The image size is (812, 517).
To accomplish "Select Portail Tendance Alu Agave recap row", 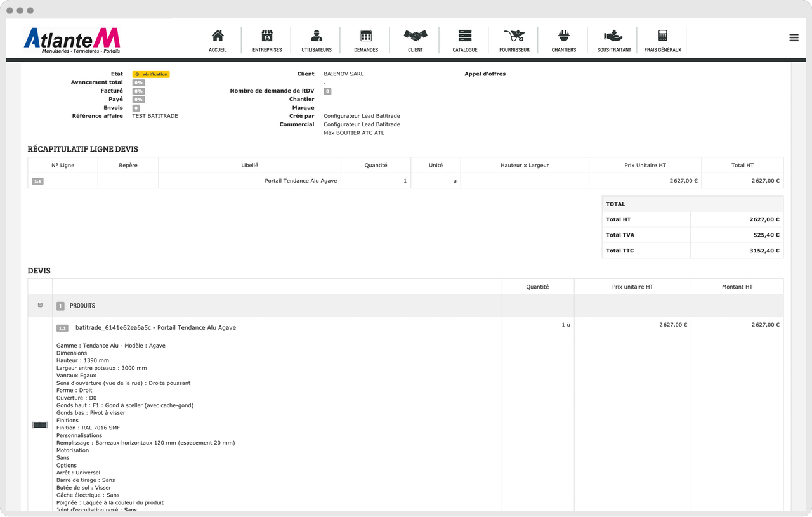I will coord(301,181).
